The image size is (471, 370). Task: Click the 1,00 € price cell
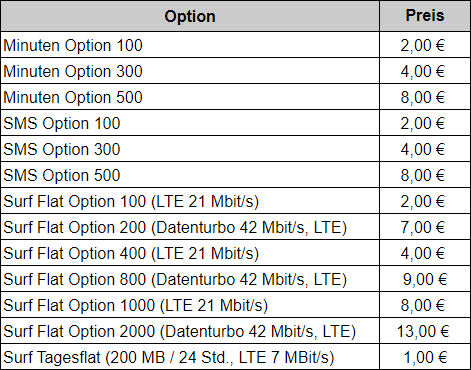(x=425, y=357)
